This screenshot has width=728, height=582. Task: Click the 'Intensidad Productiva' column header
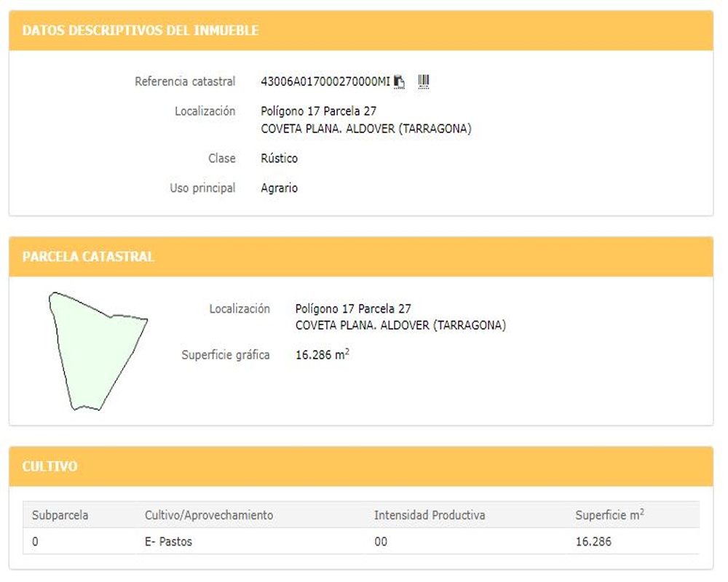[430, 515]
